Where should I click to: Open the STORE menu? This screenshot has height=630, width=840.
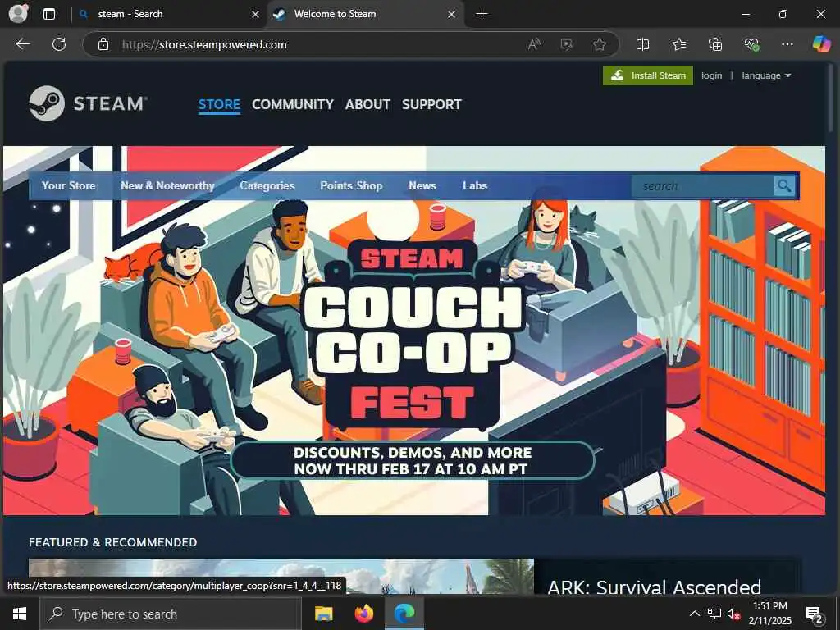(x=219, y=104)
